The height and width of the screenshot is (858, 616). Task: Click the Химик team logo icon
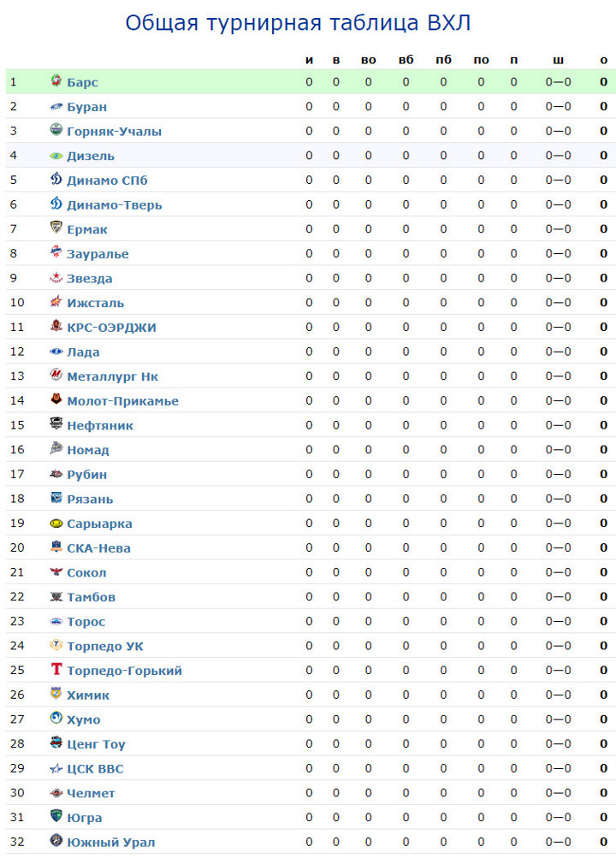pos(56,695)
